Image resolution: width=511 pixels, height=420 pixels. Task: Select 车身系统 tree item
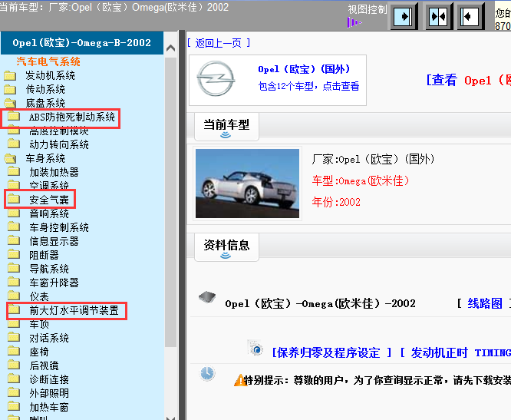point(45,158)
